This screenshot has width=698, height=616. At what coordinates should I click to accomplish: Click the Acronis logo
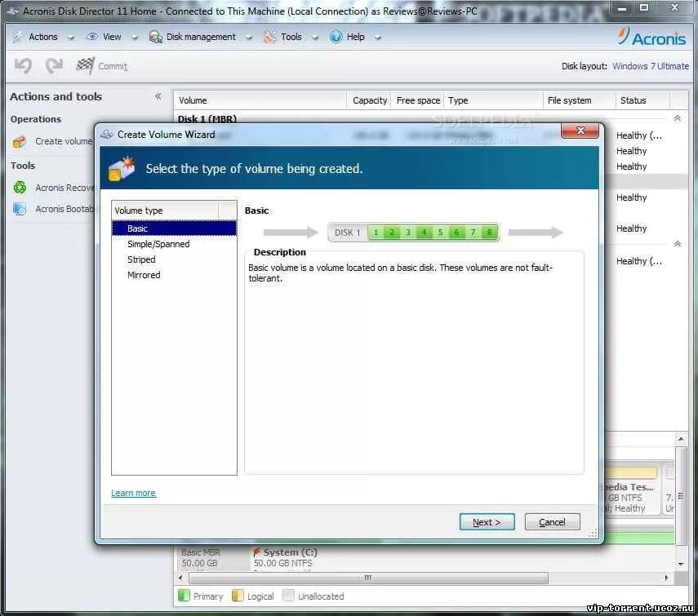coord(651,37)
